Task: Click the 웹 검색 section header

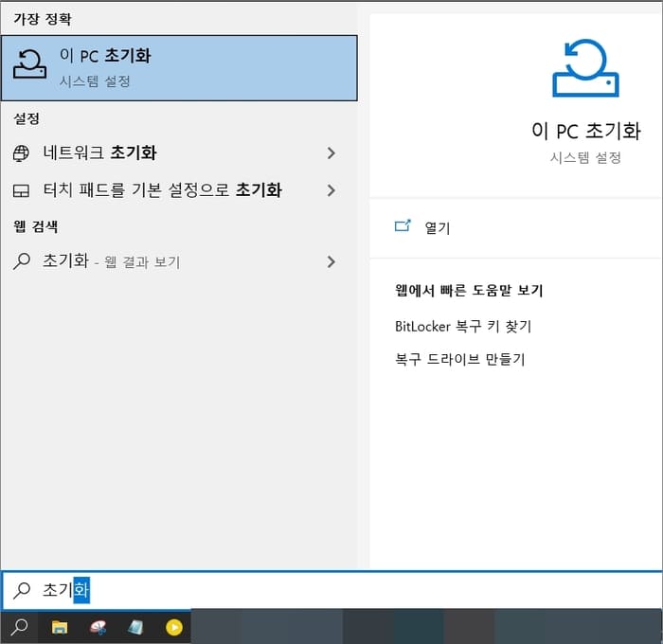Action: 36,226
